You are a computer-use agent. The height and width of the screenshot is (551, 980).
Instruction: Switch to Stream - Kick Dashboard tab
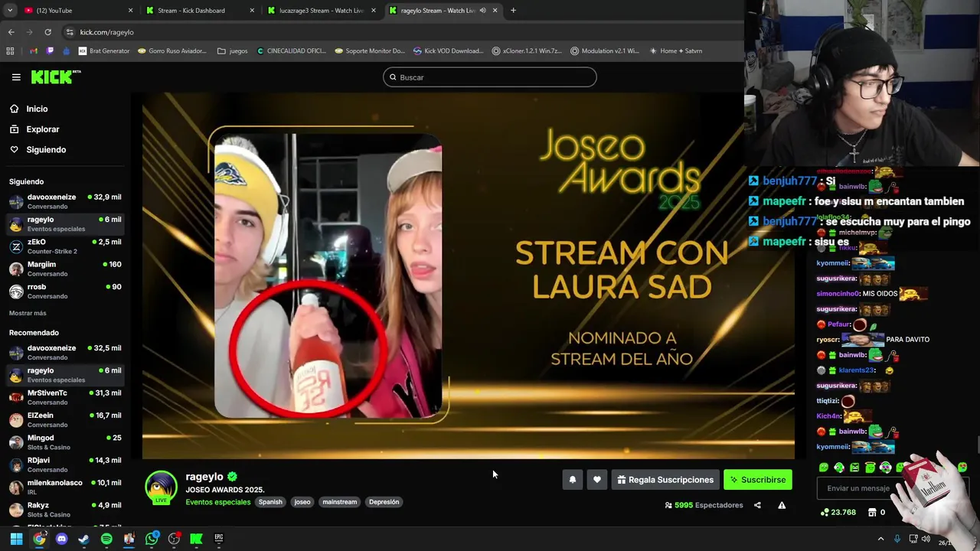click(x=199, y=11)
